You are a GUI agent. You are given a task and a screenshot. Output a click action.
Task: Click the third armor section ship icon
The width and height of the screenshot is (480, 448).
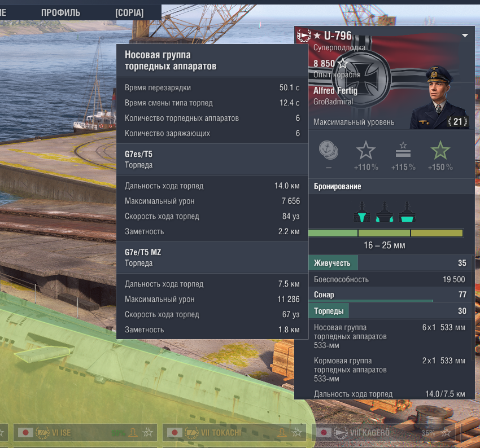point(407,212)
